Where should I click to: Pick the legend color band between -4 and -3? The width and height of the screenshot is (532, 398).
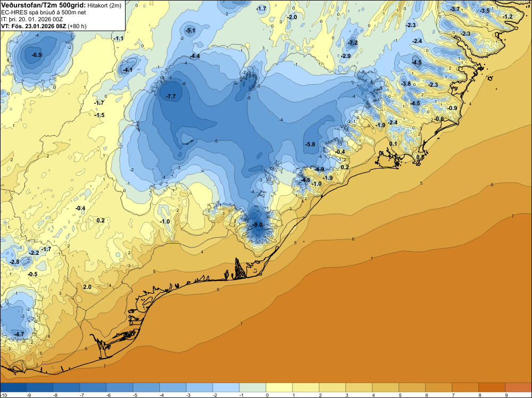(173, 387)
